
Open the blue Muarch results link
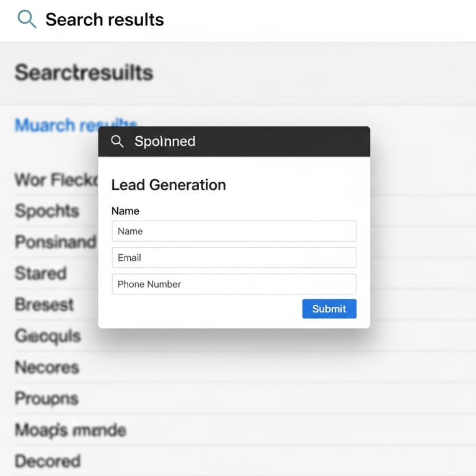56,125
